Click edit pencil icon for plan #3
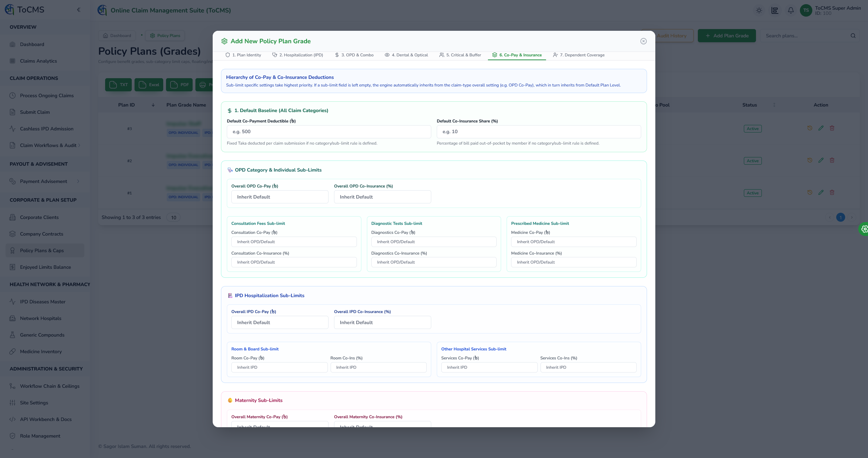Viewport: 868px width, 458px height. tap(821, 128)
